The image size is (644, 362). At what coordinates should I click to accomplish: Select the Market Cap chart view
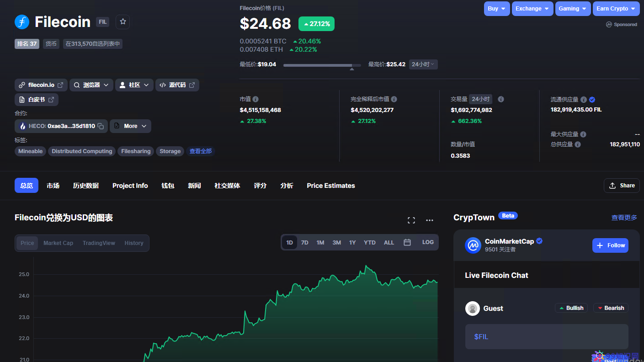point(58,243)
